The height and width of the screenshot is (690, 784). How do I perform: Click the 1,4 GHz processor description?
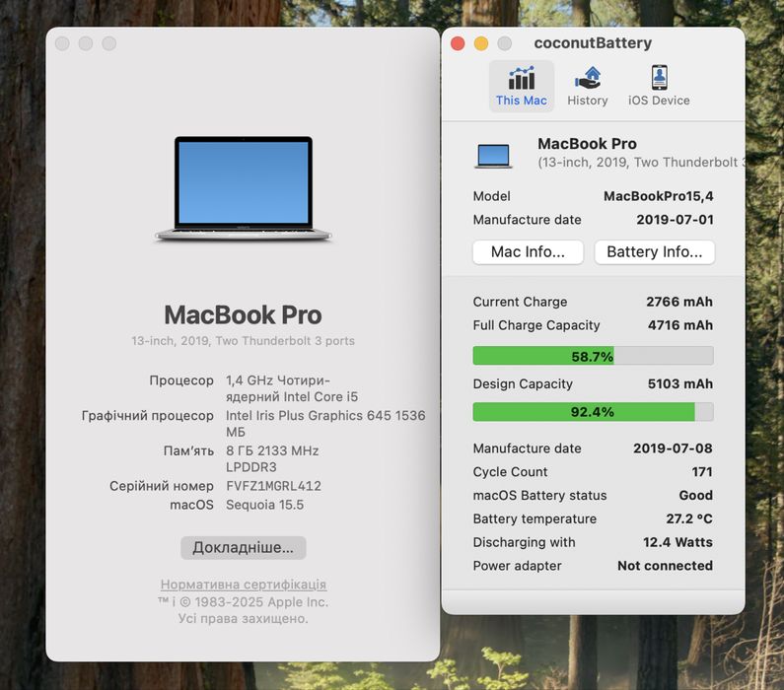pyautogui.click(x=292, y=388)
